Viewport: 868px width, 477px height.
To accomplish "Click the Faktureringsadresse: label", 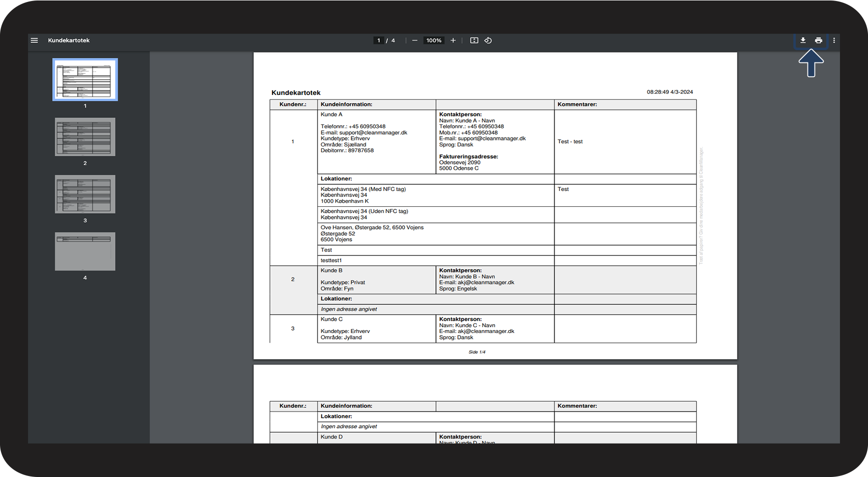I will click(469, 156).
